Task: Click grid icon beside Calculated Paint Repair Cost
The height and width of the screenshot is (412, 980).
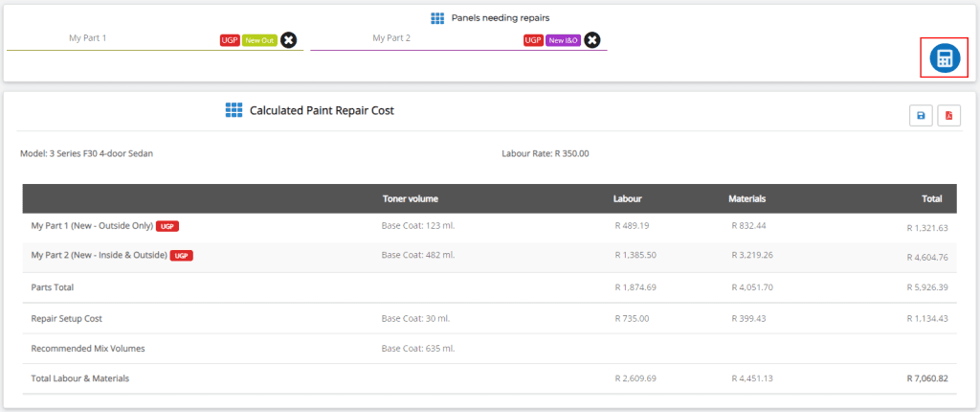Action: 234,111
